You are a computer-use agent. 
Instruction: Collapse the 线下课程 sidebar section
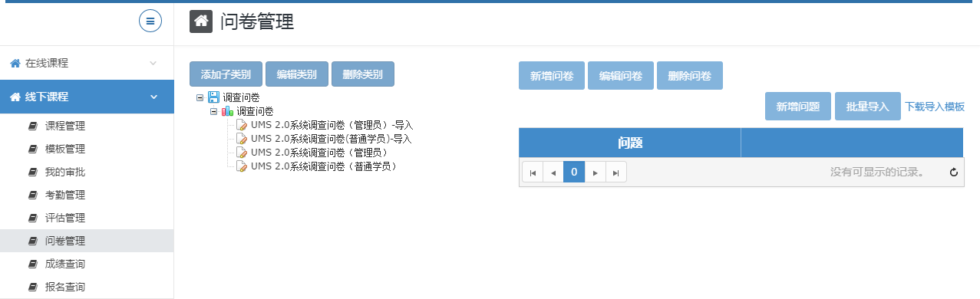pos(87,97)
